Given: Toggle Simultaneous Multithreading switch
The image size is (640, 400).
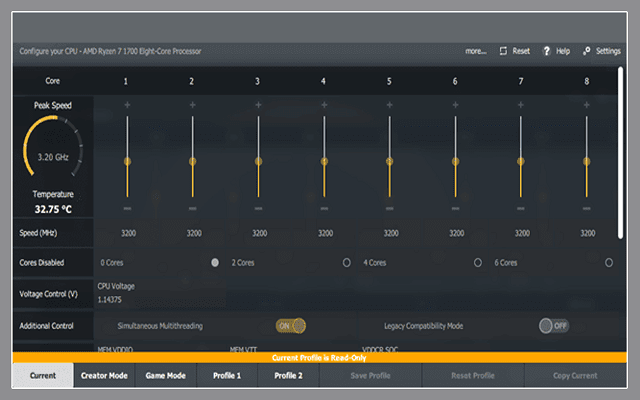Looking at the screenshot, I should click(291, 325).
